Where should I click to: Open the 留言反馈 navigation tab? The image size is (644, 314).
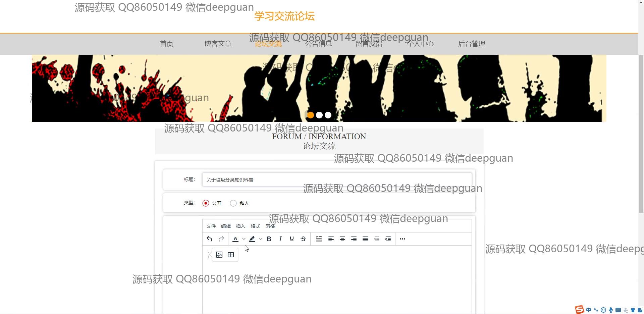(x=369, y=44)
